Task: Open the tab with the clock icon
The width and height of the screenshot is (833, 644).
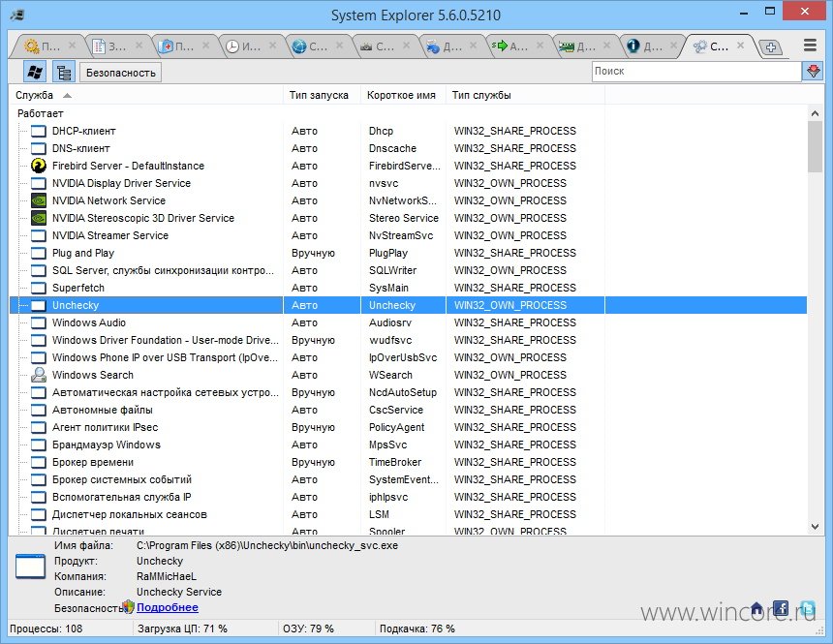Action: [243, 46]
